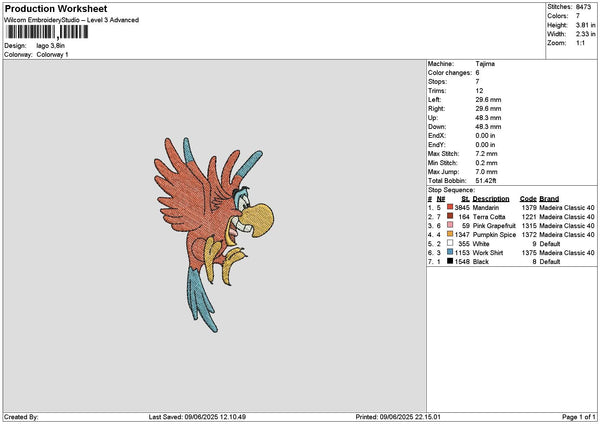Viewport: 600px width, 424px height.
Task: Click the Mandarin red color swatch
Action: pyautogui.click(x=450, y=207)
